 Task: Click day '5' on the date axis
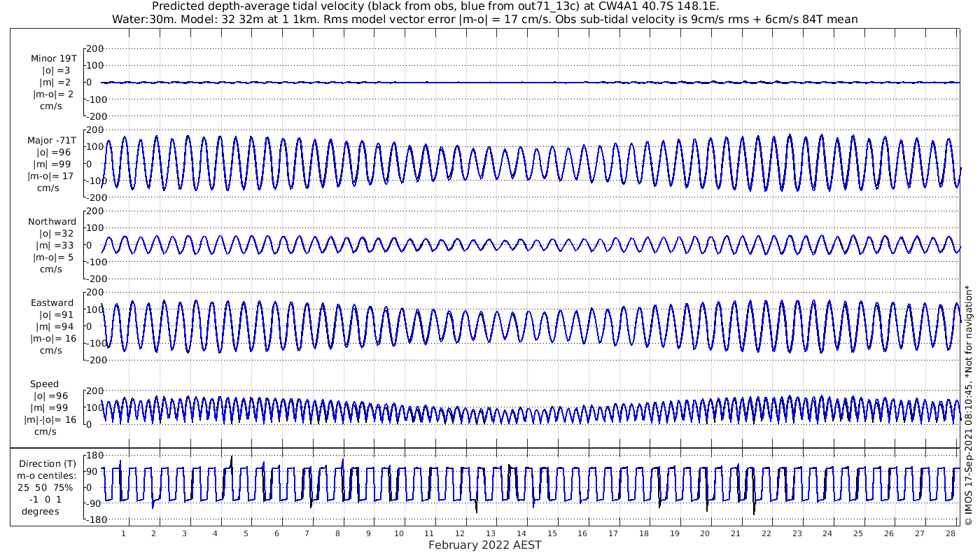point(246,533)
